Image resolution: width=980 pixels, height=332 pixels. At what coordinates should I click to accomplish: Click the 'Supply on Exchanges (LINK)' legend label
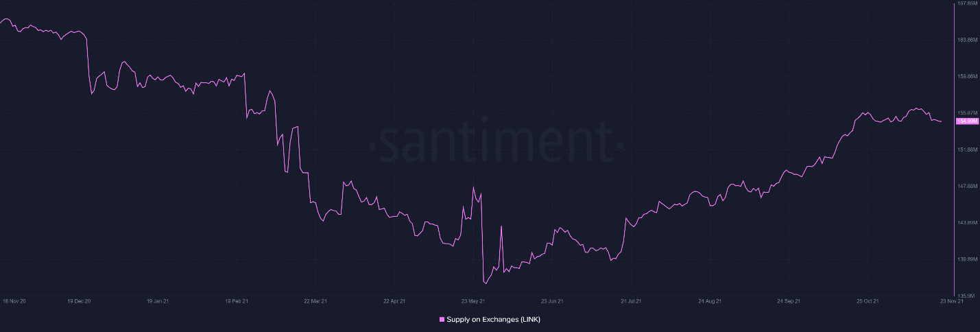pos(493,320)
